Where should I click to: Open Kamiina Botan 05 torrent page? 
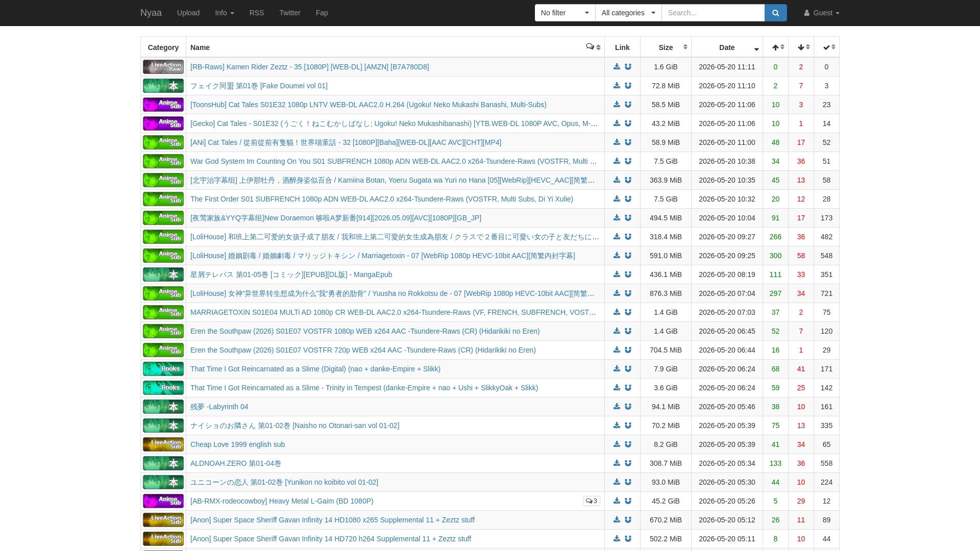tap(393, 180)
